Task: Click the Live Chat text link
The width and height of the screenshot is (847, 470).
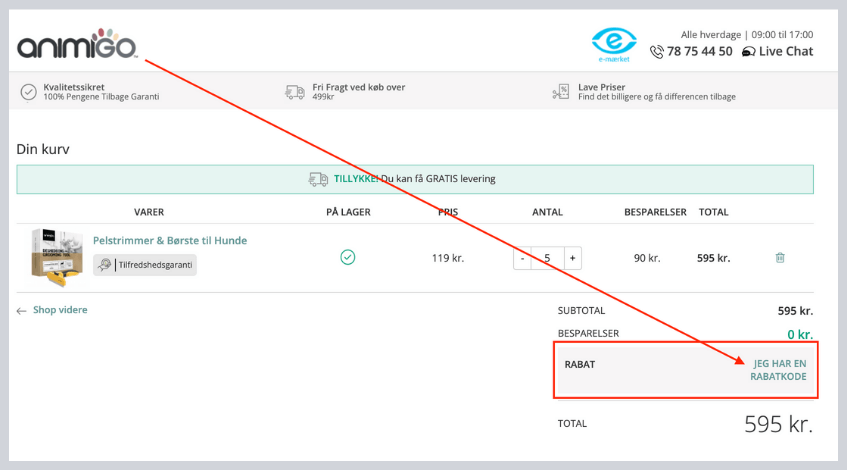Action: click(x=786, y=52)
